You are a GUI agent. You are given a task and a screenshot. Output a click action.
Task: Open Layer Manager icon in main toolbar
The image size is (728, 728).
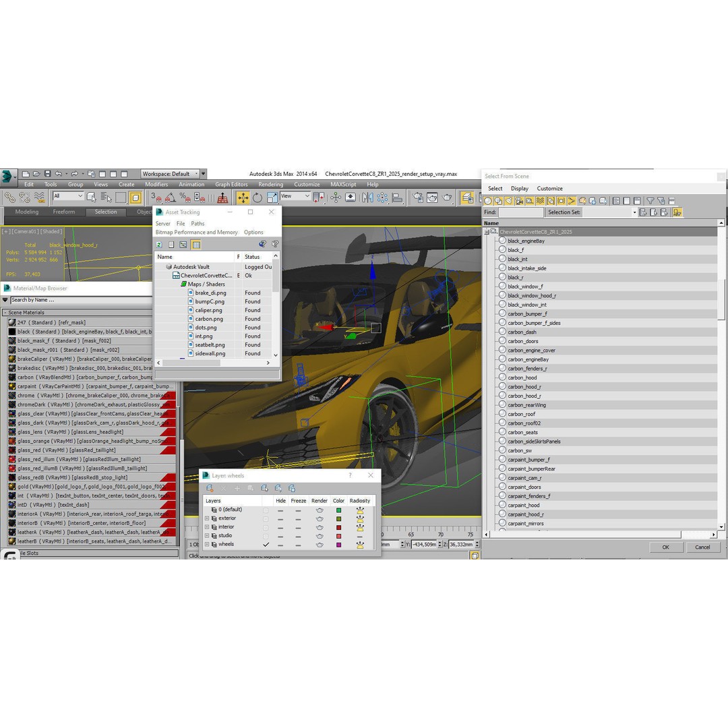[466, 198]
